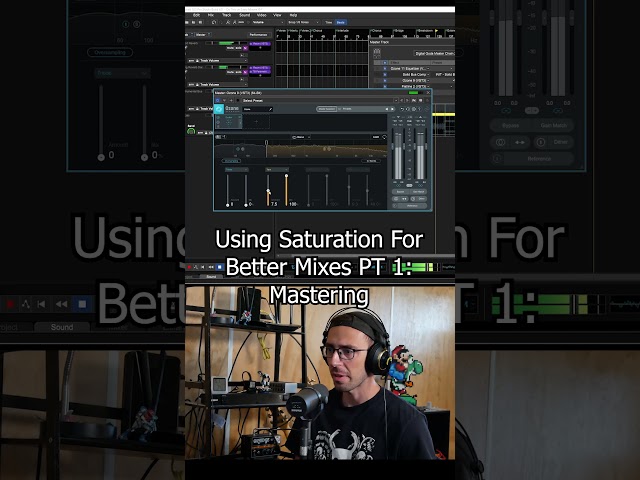The width and height of the screenshot is (640, 480).
Task: Switch timeline display to Beats
Action: click(340, 22)
